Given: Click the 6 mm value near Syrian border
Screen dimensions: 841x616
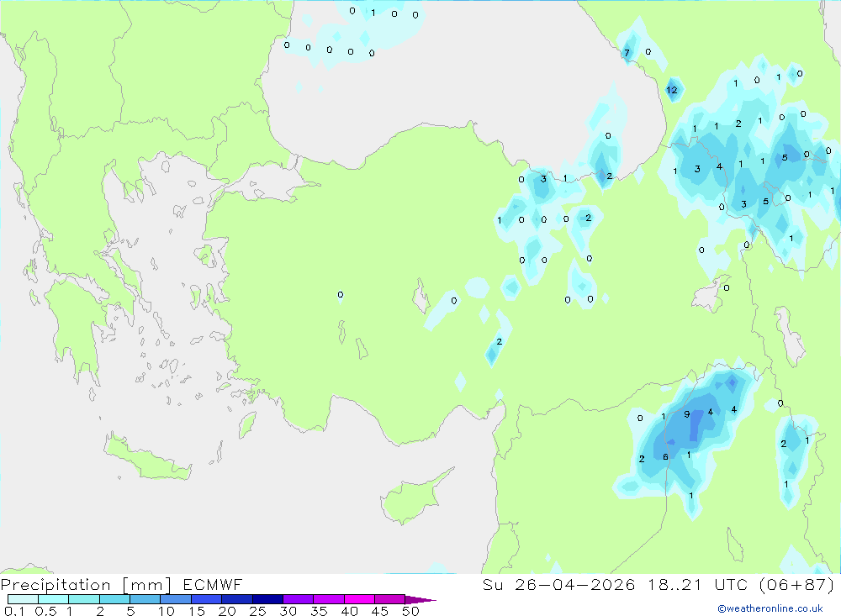Looking at the screenshot, I should [x=665, y=457].
